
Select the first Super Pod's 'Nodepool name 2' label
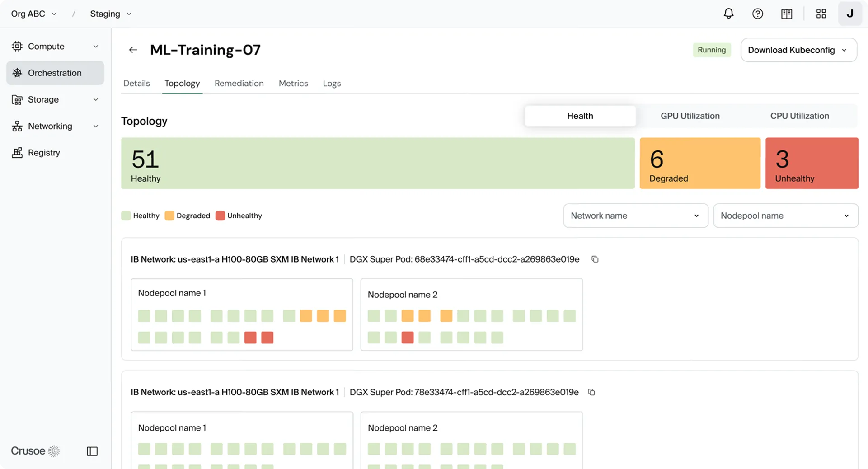(402, 295)
